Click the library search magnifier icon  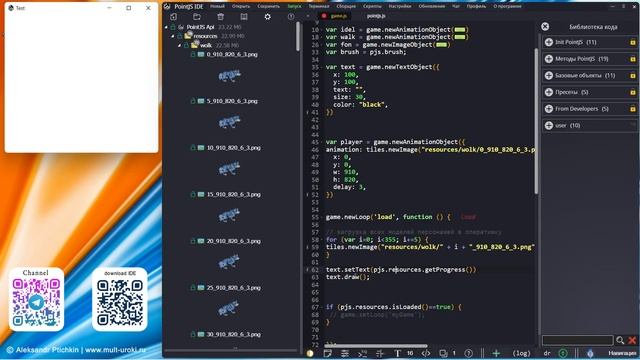[x=620, y=340]
